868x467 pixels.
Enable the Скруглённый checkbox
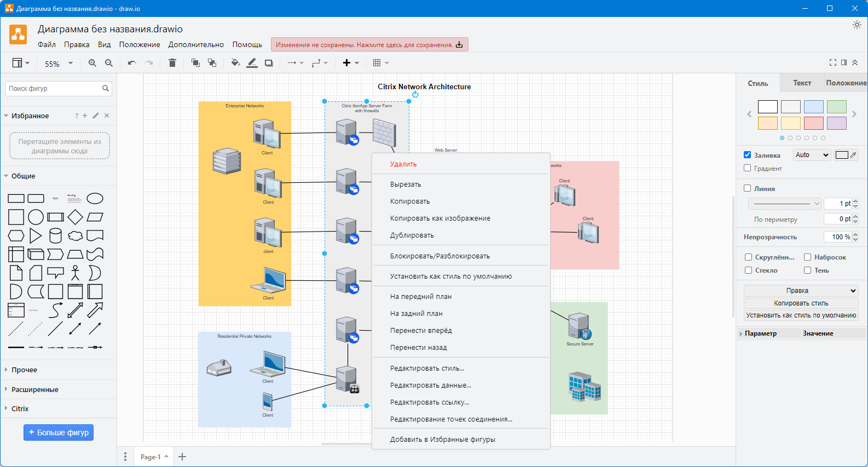click(x=748, y=257)
